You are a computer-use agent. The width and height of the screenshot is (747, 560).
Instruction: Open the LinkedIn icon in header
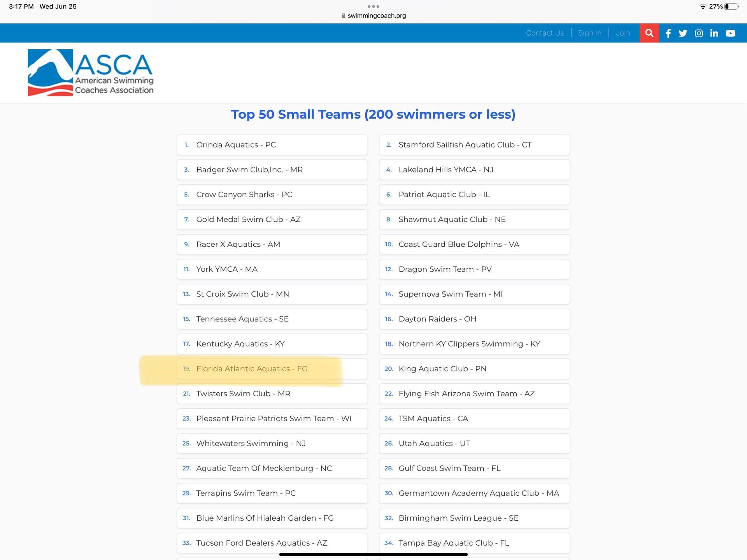click(714, 33)
